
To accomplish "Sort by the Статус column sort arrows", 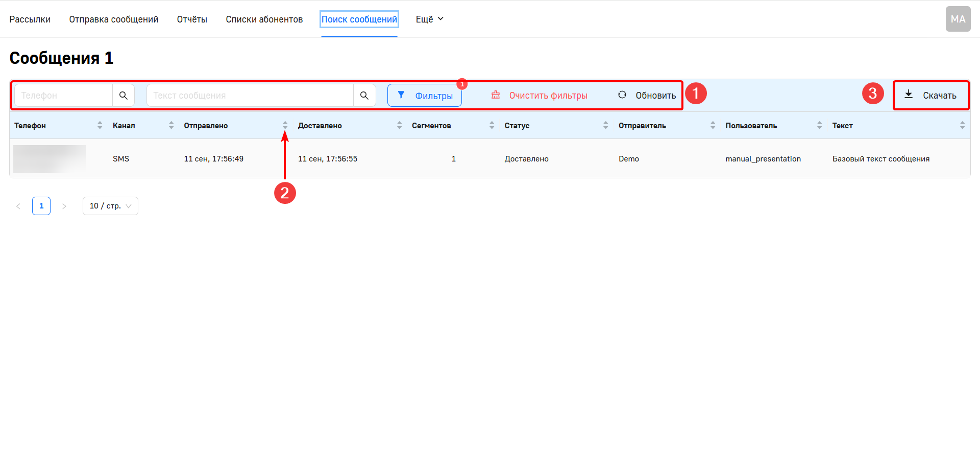I will pos(605,125).
